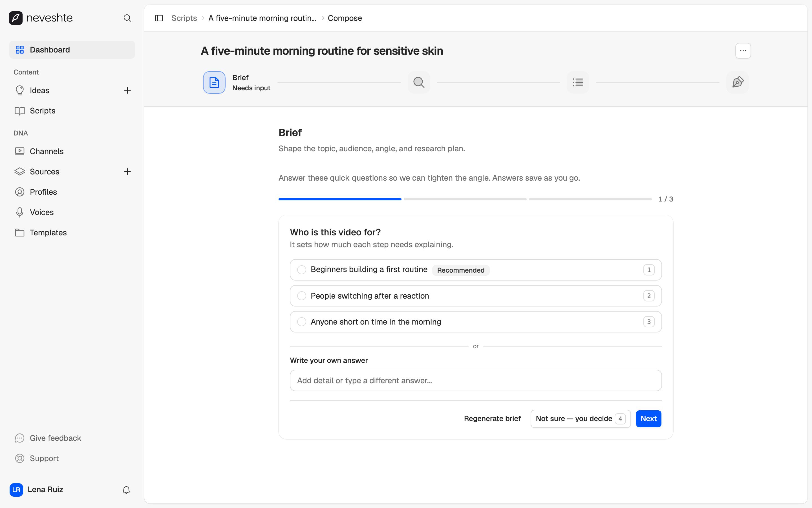The height and width of the screenshot is (508, 812).
Task: Click the Next button
Action: tap(648, 419)
